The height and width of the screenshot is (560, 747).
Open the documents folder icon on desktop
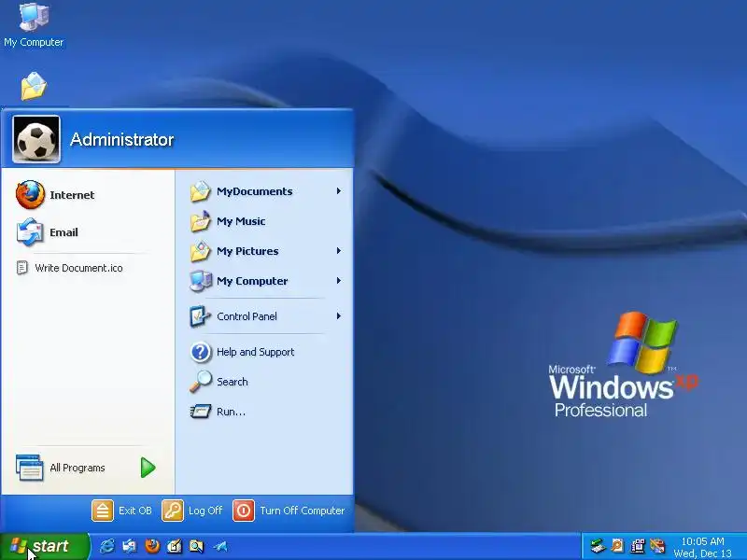(x=34, y=86)
